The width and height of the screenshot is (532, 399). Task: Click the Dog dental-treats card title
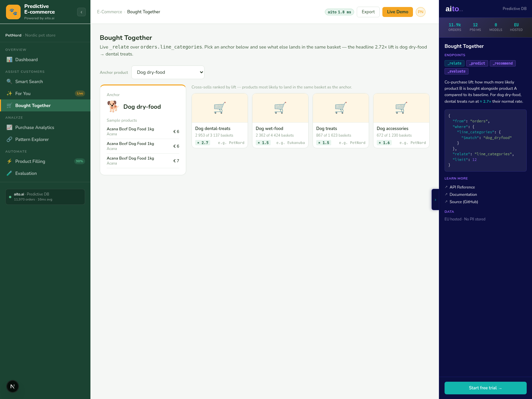tap(213, 129)
